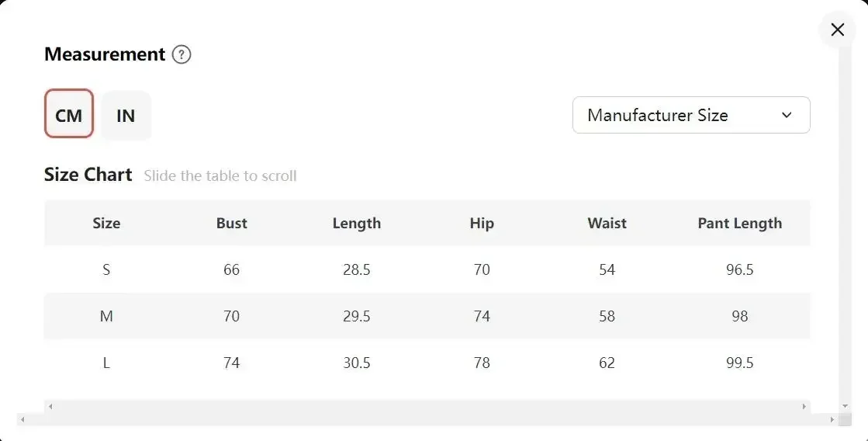Select the M size row

427,316
